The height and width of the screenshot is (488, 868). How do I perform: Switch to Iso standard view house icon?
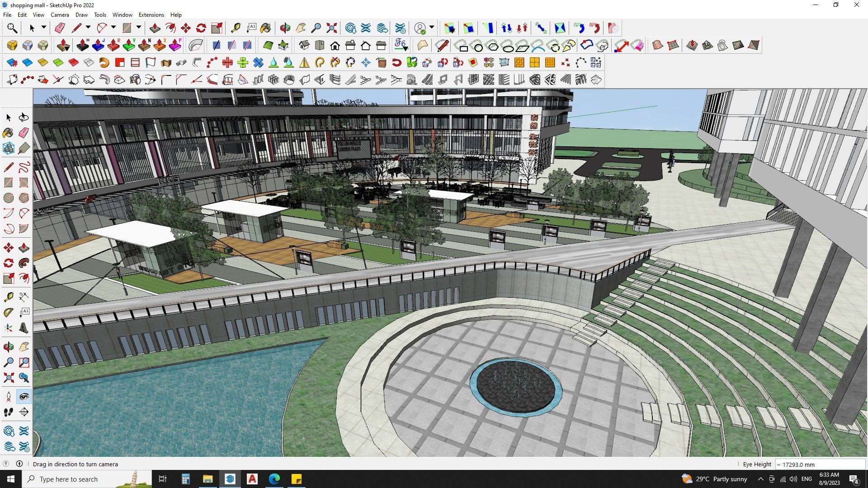(x=304, y=45)
